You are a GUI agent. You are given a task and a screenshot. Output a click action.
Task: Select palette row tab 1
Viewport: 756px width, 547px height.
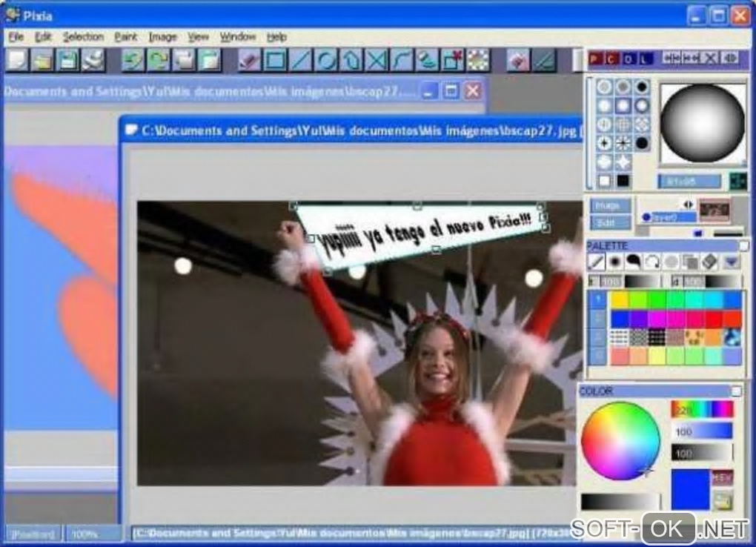tap(598, 299)
